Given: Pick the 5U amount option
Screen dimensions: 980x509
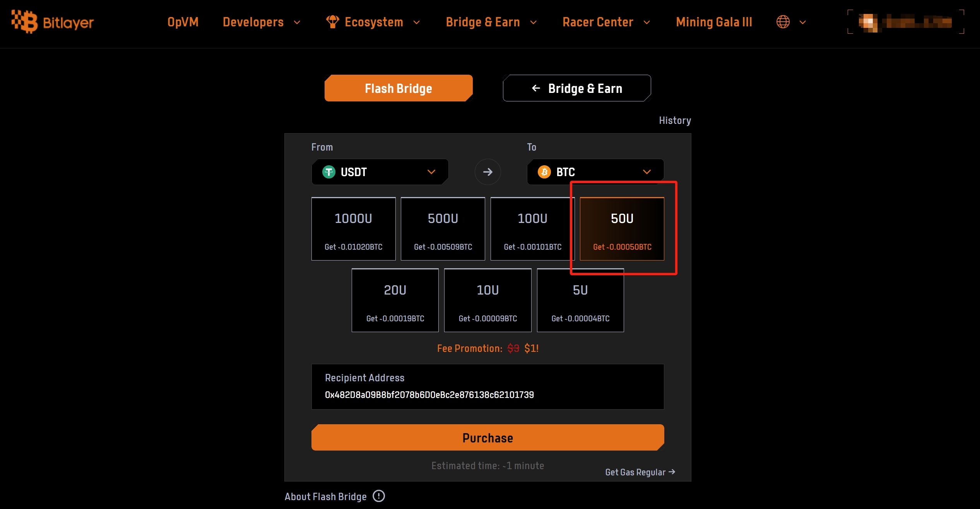Looking at the screenshot, I should [x=580, y=300].
